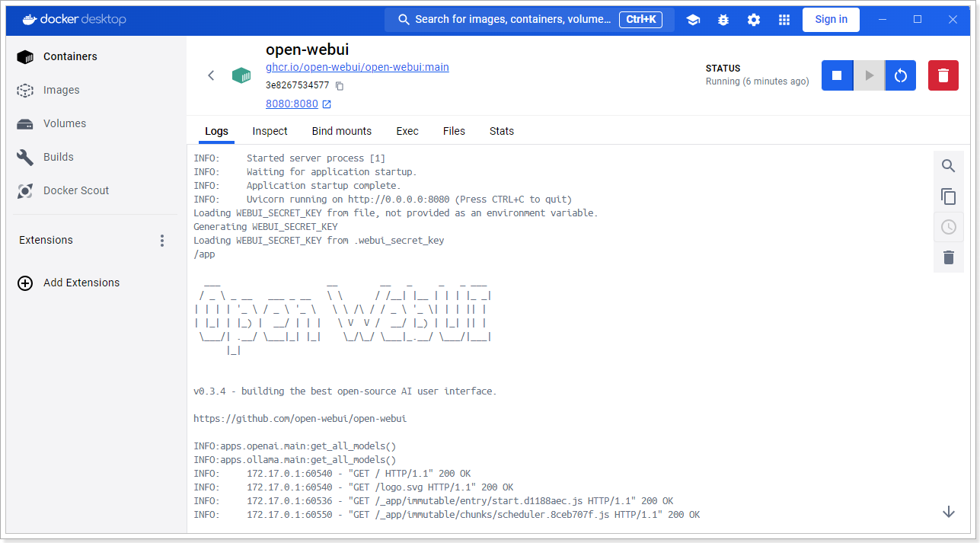This screenshot has height=543, width=980.
Task: Click the disabled Start play button
Action: coord(869,75)
